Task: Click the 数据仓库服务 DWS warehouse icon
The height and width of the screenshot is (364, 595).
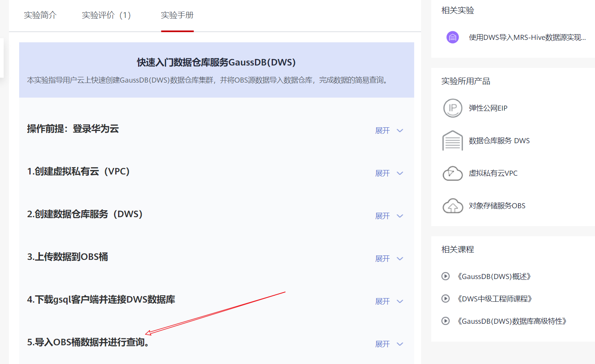Action: click(452, 141)
